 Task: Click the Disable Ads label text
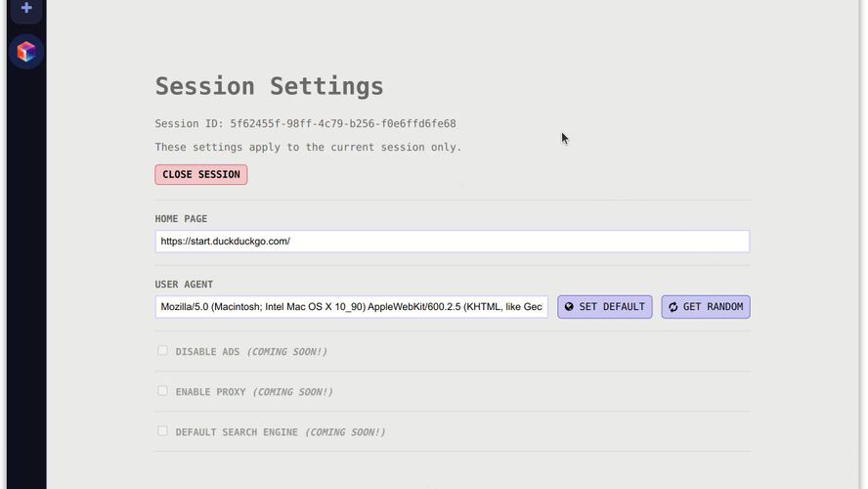click(x=207, y=352)
